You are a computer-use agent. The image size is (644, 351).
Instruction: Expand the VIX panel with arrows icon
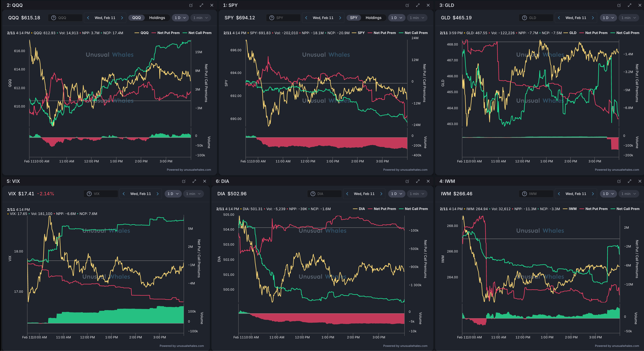coord(194,181)
